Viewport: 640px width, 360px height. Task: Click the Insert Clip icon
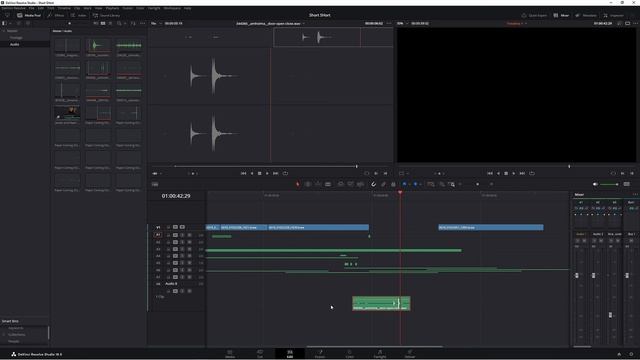coord(340,184)
